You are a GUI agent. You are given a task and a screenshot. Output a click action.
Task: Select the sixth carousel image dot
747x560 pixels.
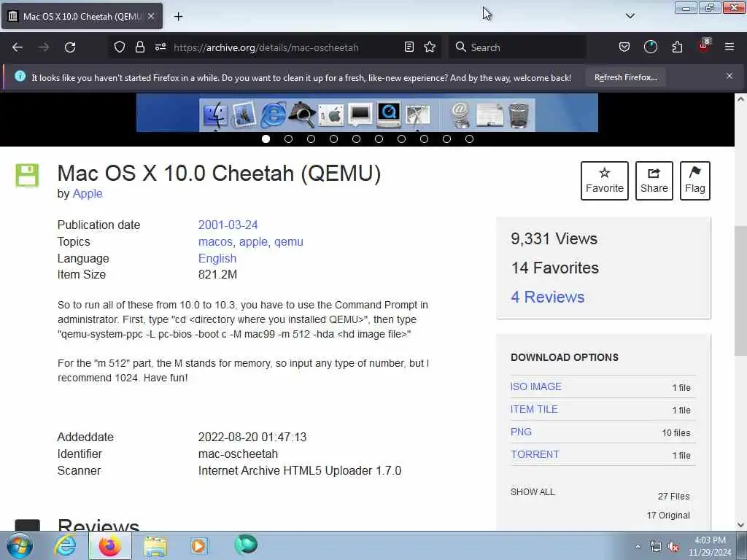click(379, 139)
